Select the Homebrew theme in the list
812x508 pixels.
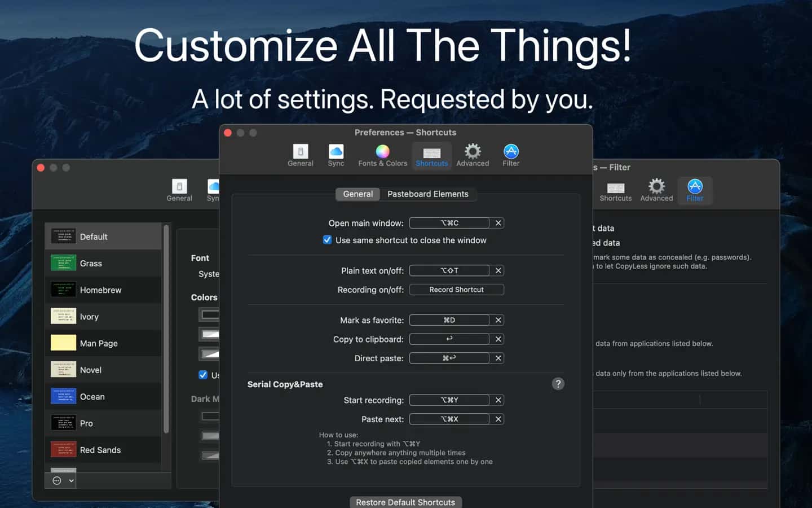click(103, 290)
